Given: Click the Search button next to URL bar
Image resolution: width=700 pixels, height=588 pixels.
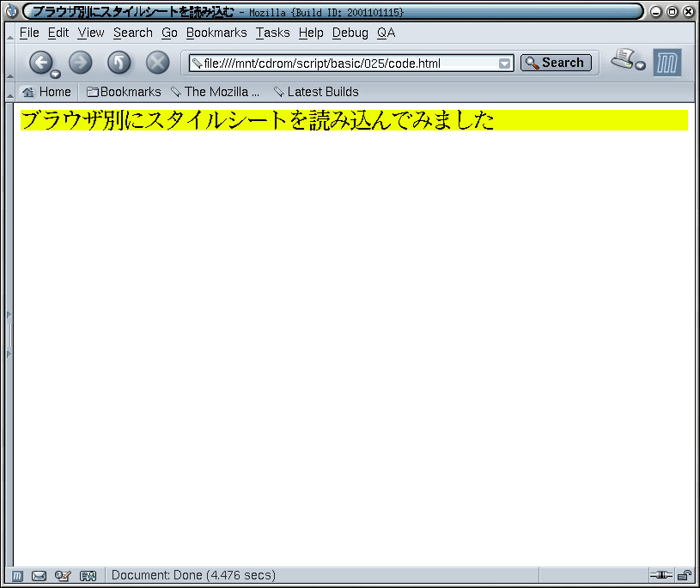Looking at the screenshot, I should (556, 63).
